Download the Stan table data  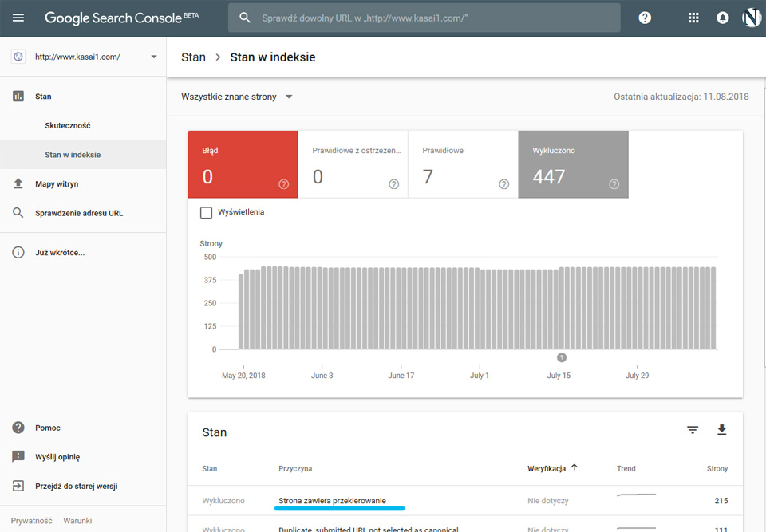pyautogui.click(x=721, y=430)
